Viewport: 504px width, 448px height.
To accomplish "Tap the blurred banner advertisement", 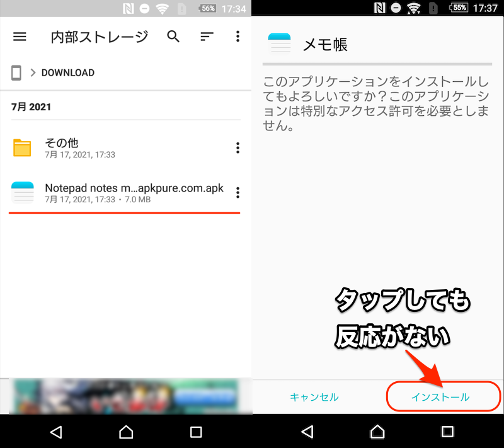I will pos(126,396).
